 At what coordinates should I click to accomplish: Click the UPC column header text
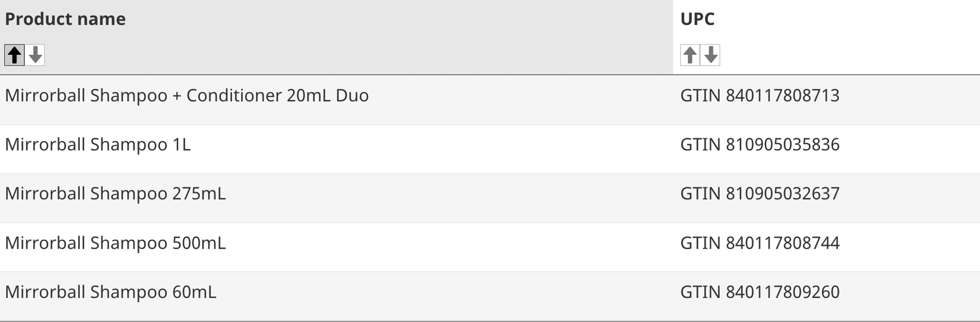697,19
